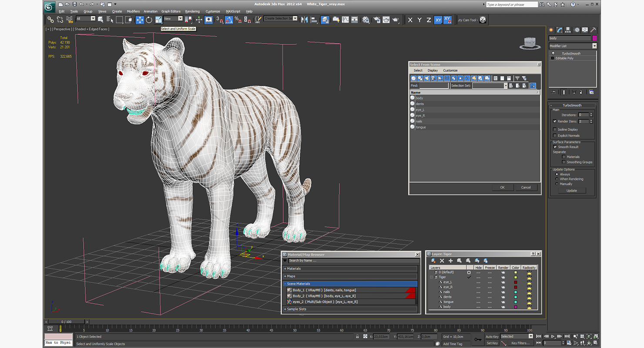
Task: Open reference coordinate View dropdown
Action: click(x=180, y=19)
